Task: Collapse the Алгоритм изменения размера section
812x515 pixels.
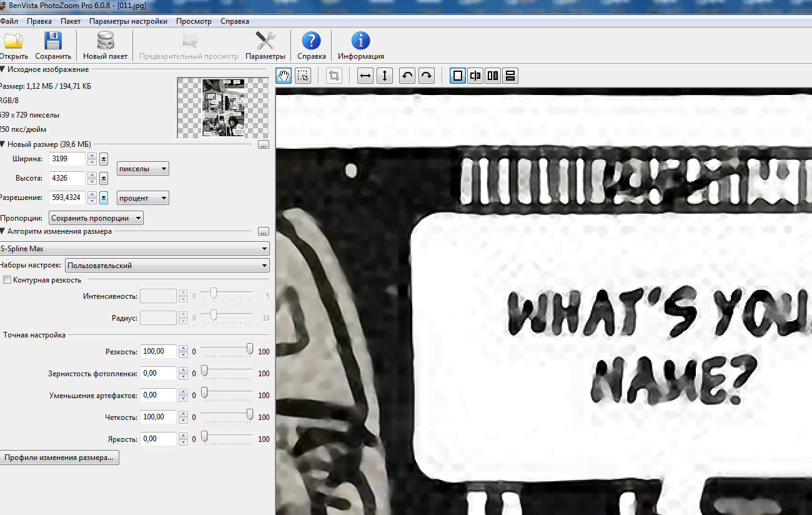Action: click(x=2, y=231)
